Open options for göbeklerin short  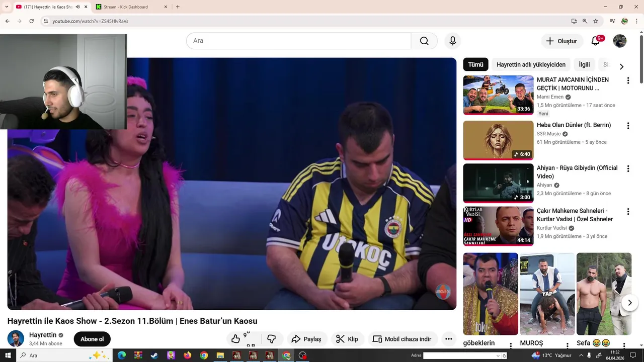coord(511,345)
